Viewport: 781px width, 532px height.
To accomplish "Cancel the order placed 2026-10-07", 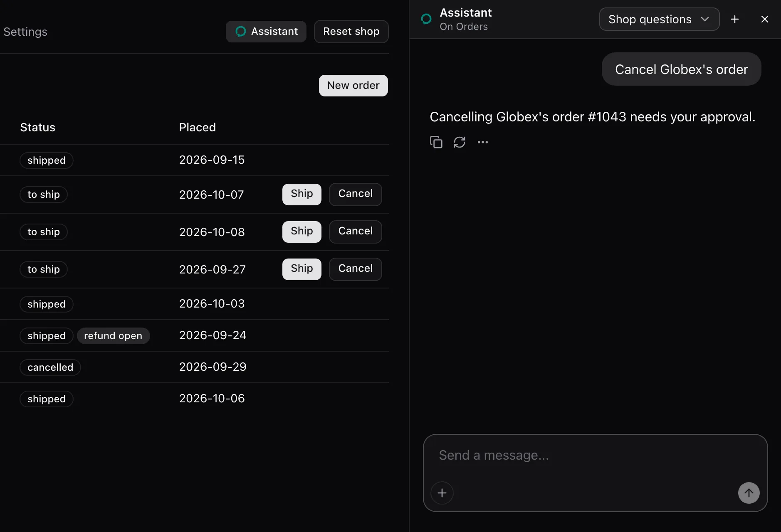I will (356, 194).
